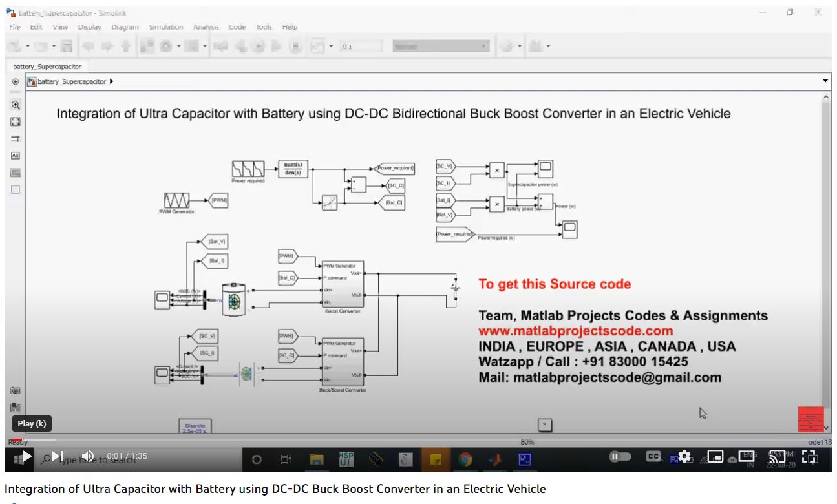Open the Analysis menu
The width and height of the screenshot is (837, 504).
[x=206, y=27]
